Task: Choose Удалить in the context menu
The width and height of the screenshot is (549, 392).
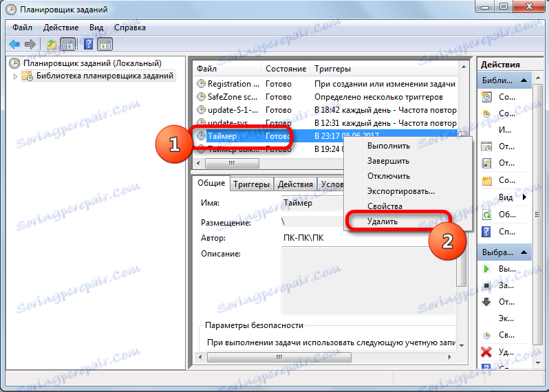Action: coord(383,221)
